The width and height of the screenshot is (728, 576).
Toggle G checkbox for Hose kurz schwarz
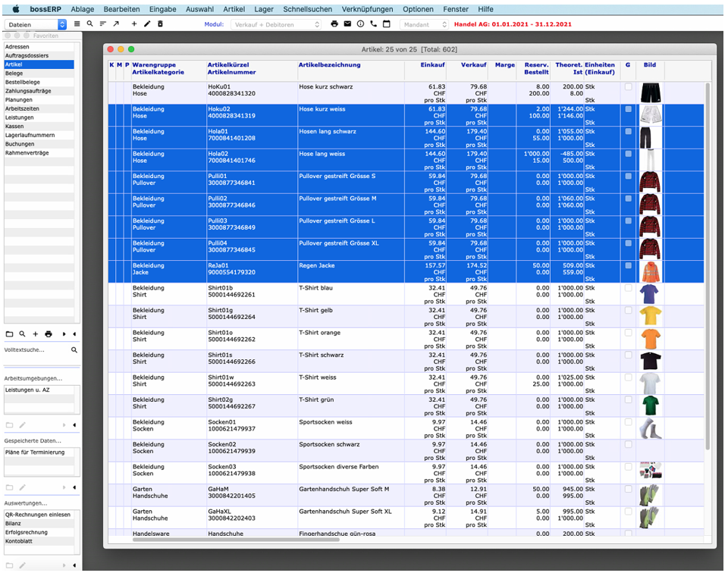tap(628, 87)
